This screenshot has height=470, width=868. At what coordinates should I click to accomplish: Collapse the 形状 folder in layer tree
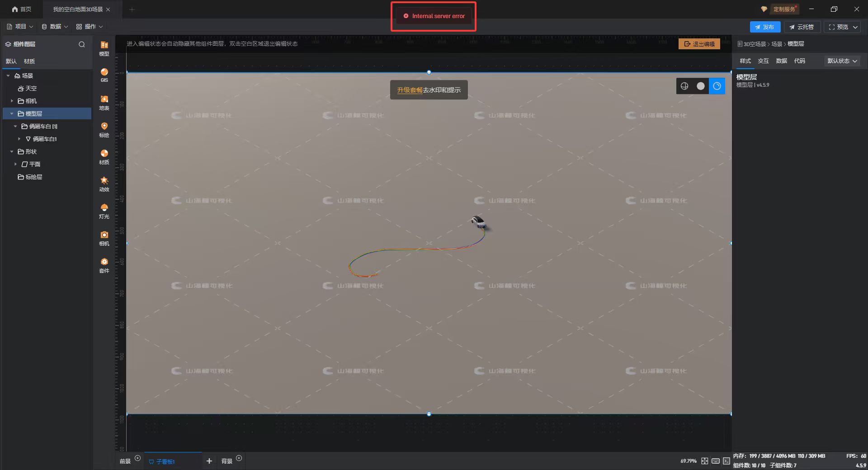click(12, 151)
